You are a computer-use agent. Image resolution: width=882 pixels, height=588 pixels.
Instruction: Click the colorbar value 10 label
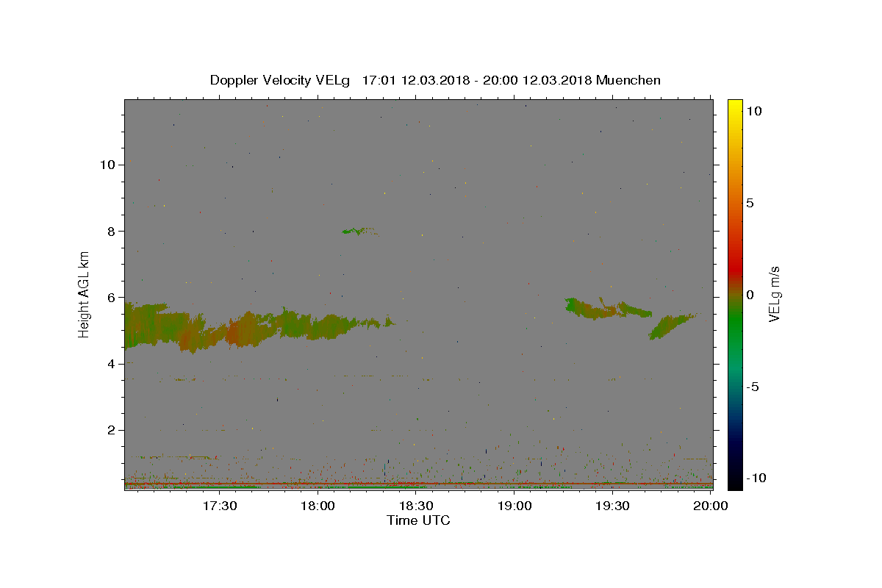pyautogui.click(x=753, y=111)
